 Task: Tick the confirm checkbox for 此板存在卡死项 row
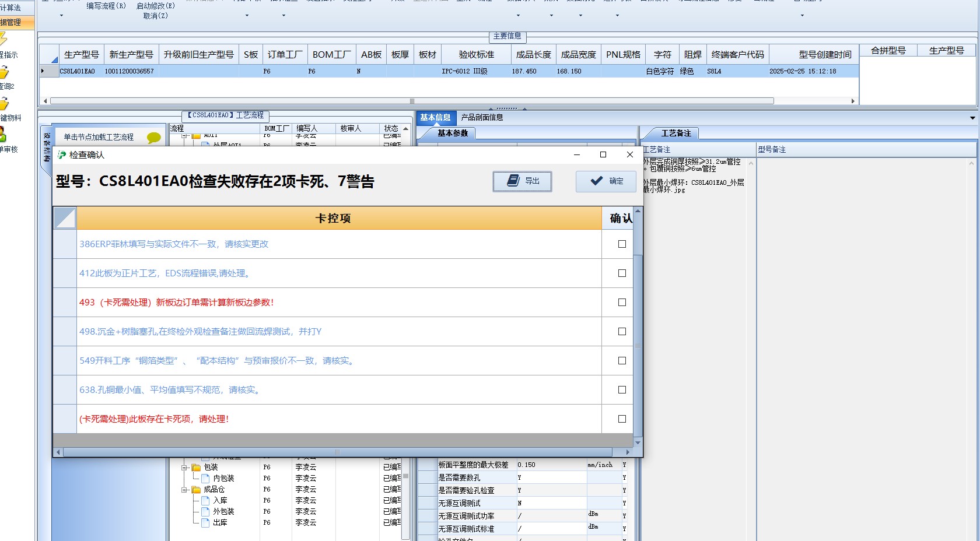click(622, 419)
